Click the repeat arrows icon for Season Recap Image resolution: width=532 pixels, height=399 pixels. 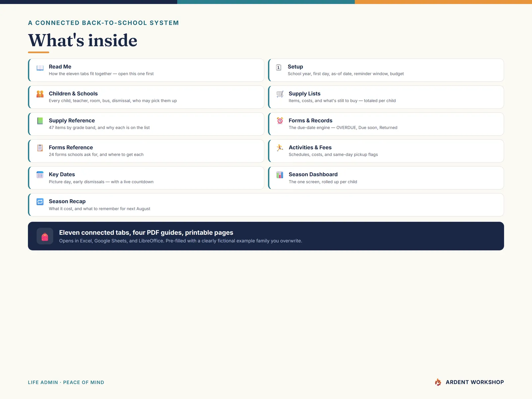40,202
